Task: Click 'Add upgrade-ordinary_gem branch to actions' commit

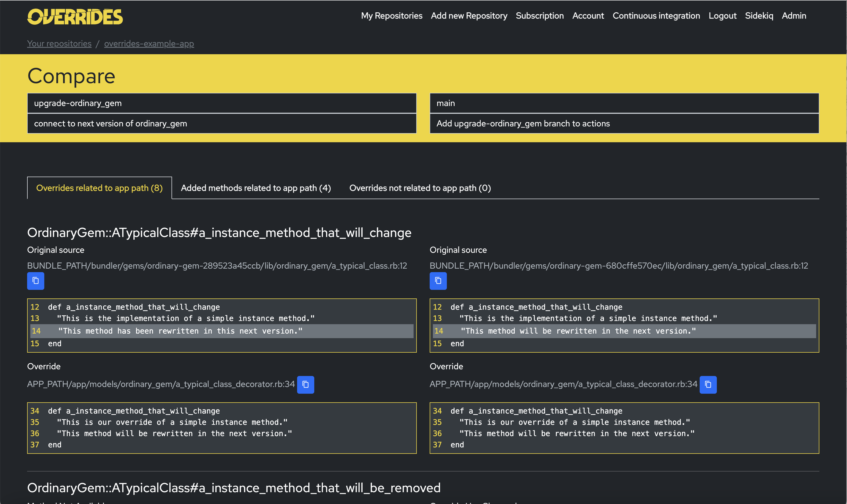Action: pyautogui.click(x=624, y=124)
